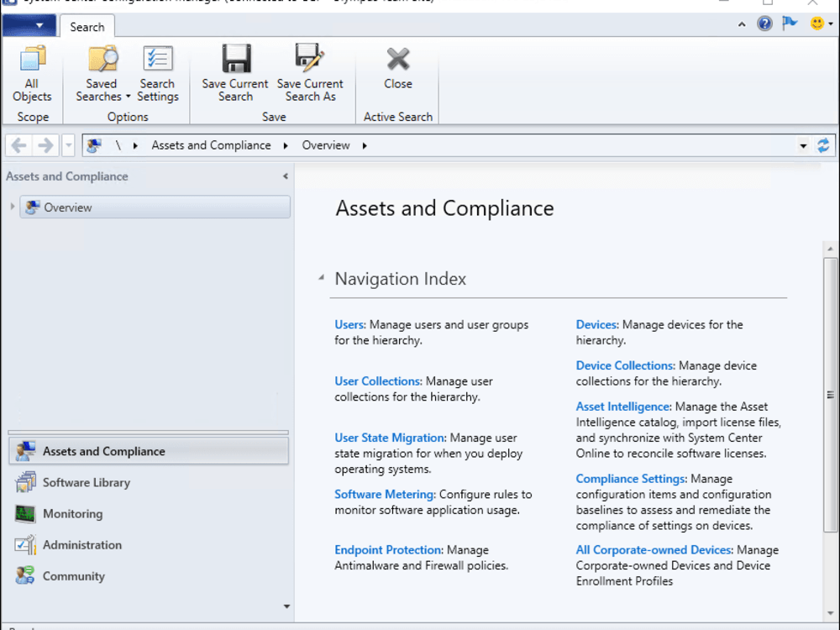The image size is (840, 630).
Task: Choose Save Current Search As
Action: pos(310,74)
